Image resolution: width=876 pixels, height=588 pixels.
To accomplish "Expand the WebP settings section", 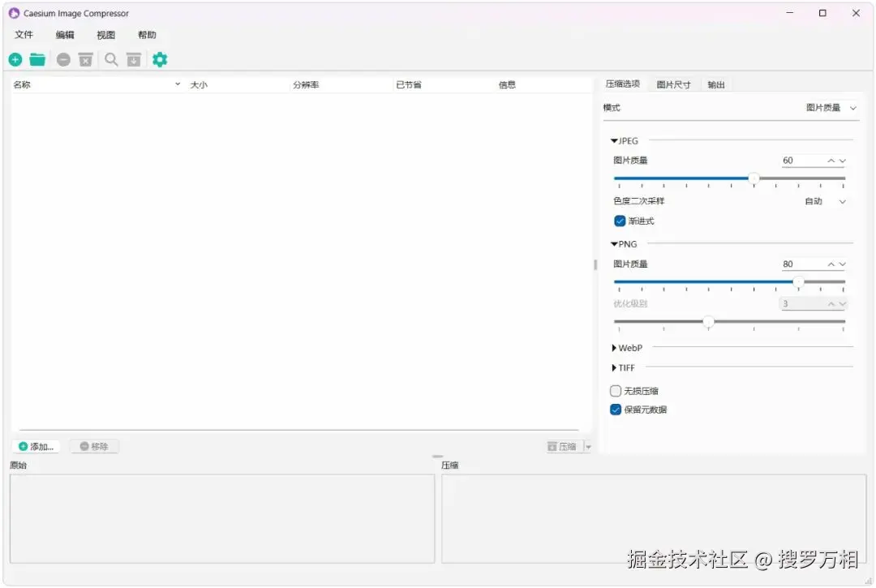I will (614, 347).
